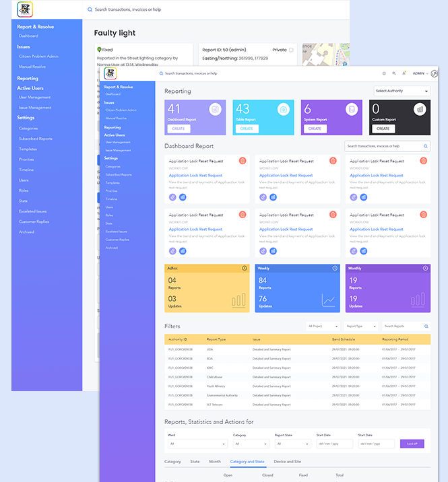Click the System Report card icon
Viewport: 448px width, 482px height.
tap(351, 109)
